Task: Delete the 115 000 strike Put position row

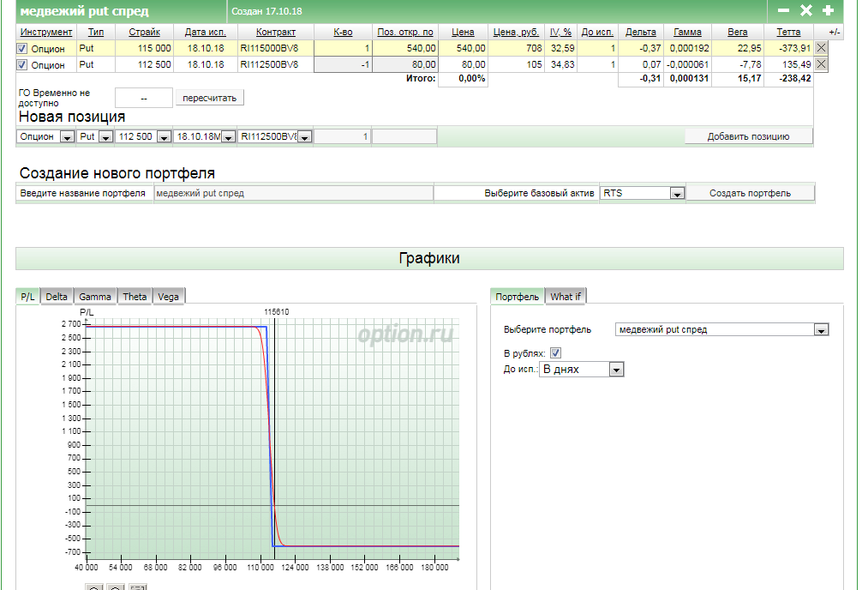Action: click(821, 48)
